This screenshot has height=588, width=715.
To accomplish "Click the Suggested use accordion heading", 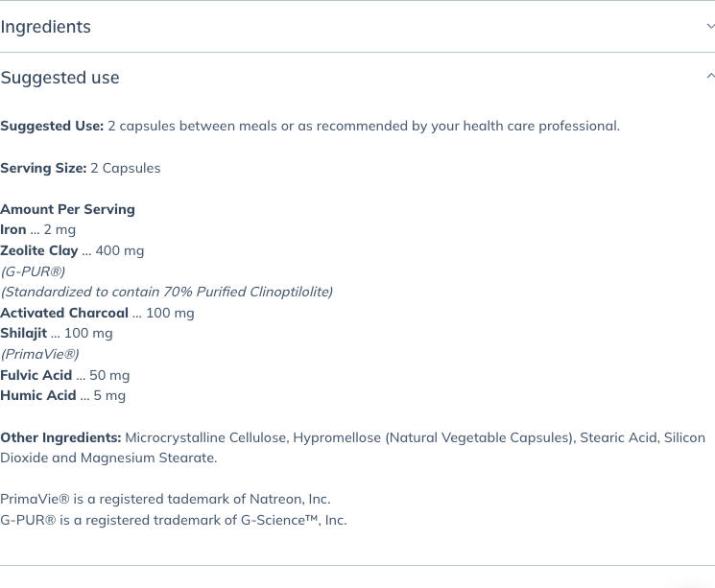I will (60, 78).
